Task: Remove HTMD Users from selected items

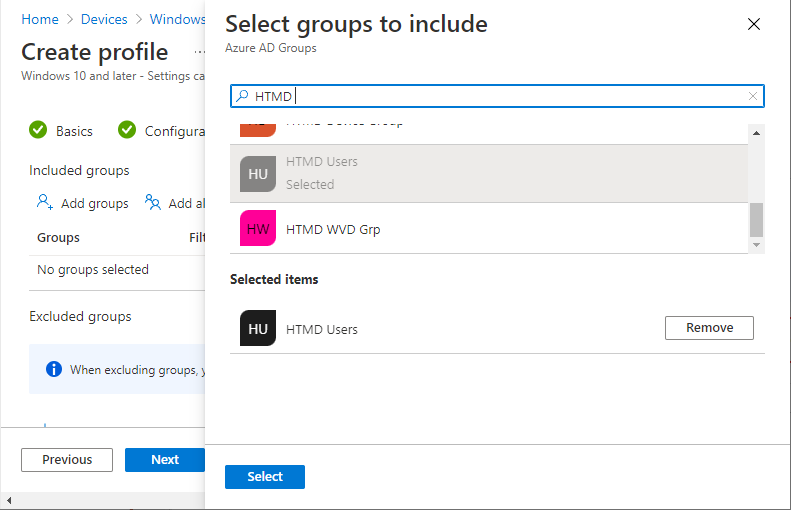Action: 709,328
